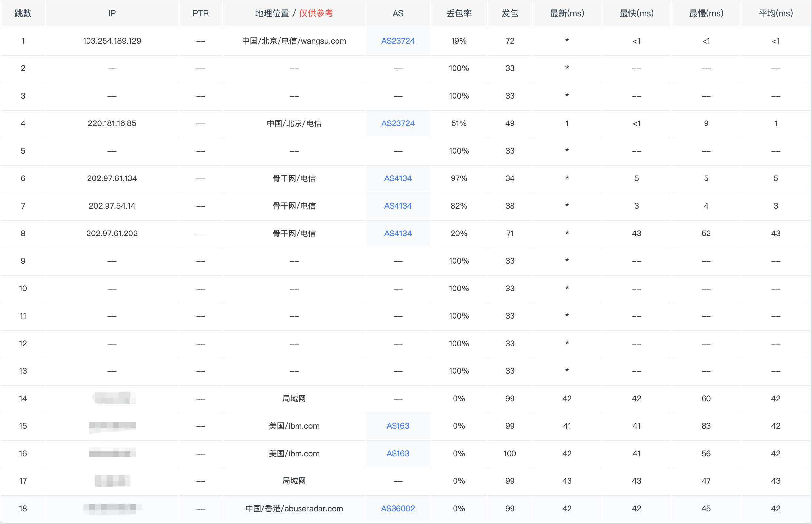812x524 pixels.
Task: Click AS4134 link for 202.97.61.134
Action: click(x=398, y=178)
